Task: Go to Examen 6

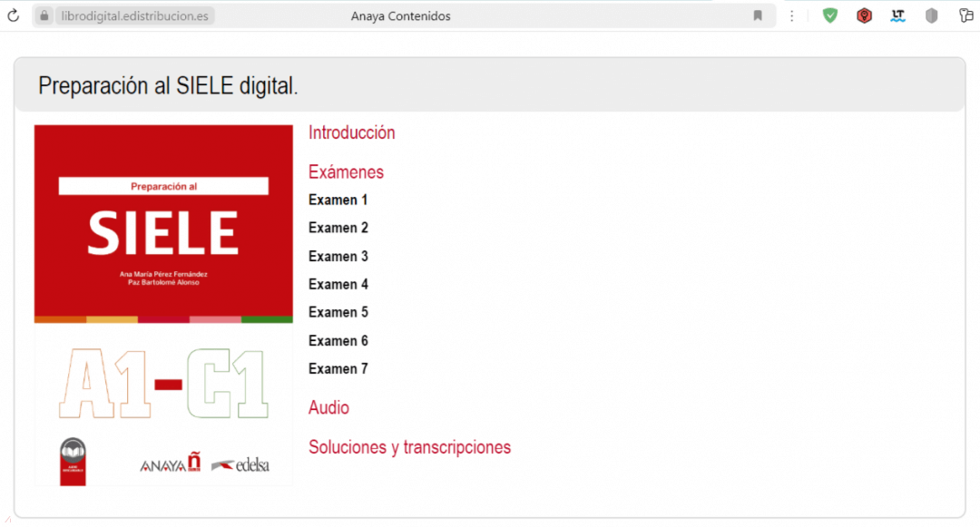Action: tap(338, 340)
